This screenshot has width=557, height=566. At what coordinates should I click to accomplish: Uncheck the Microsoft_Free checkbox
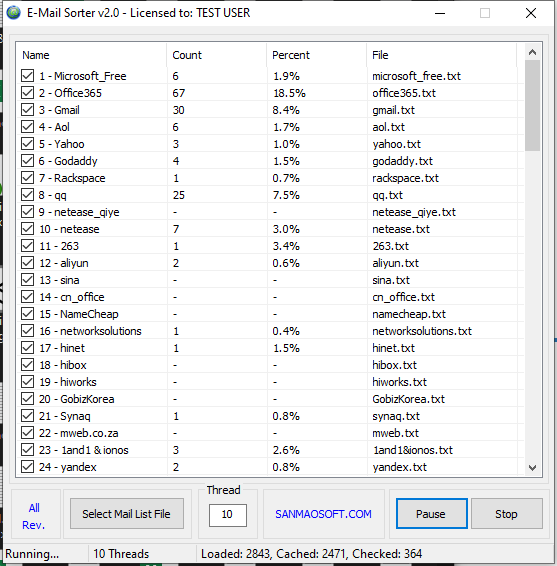pos(27,76)
